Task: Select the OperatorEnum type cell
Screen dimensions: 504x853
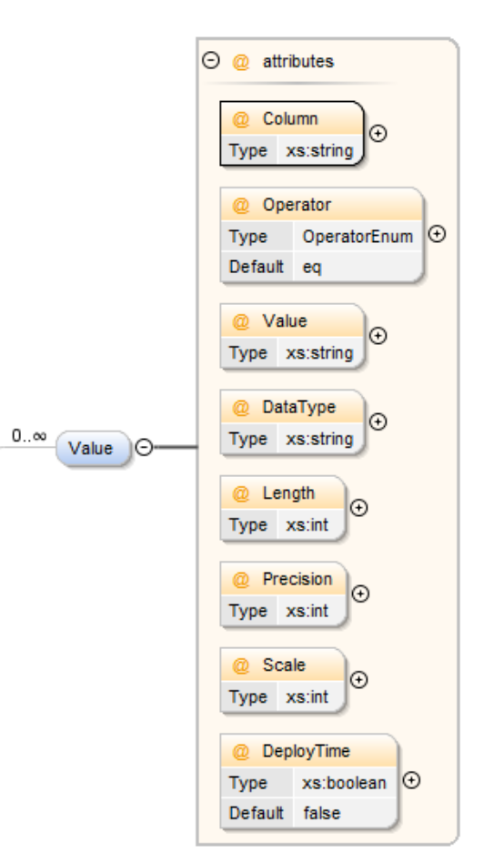Action: [358, 237]
